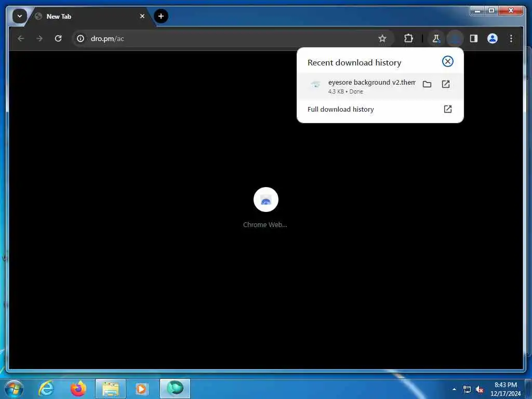This screenshot has width=532, height=399.
Task: Click the muted volume tray icon
Action: pos(480,390)
